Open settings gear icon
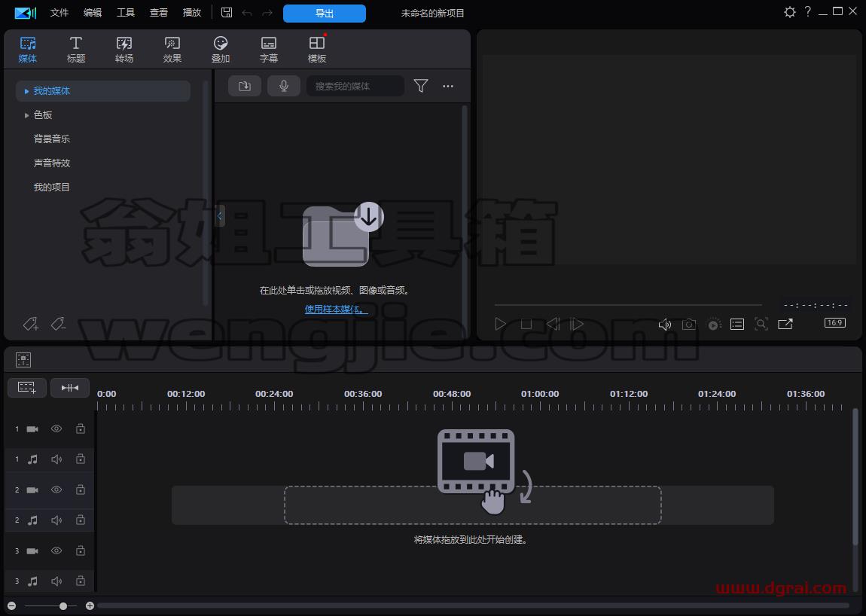 pyautogui.click(x=790, y=12)
